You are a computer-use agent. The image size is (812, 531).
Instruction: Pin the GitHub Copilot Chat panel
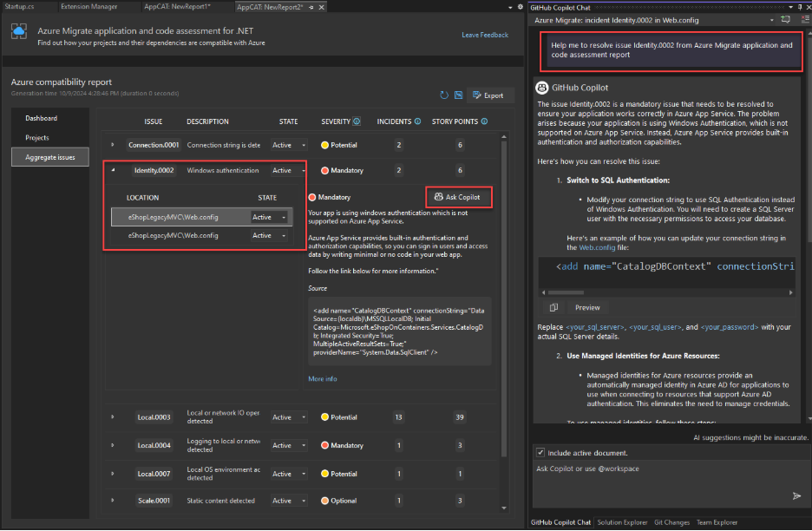click(800, 7)
